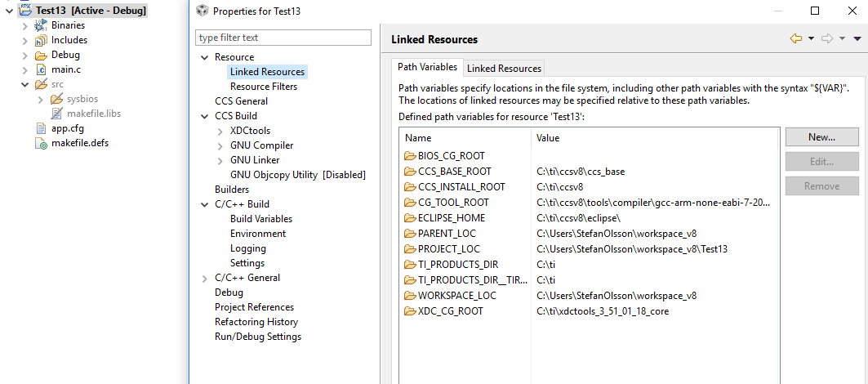868x384 pixels.
Task: Expand the GNU Compiler node
Action: point(220,145)
